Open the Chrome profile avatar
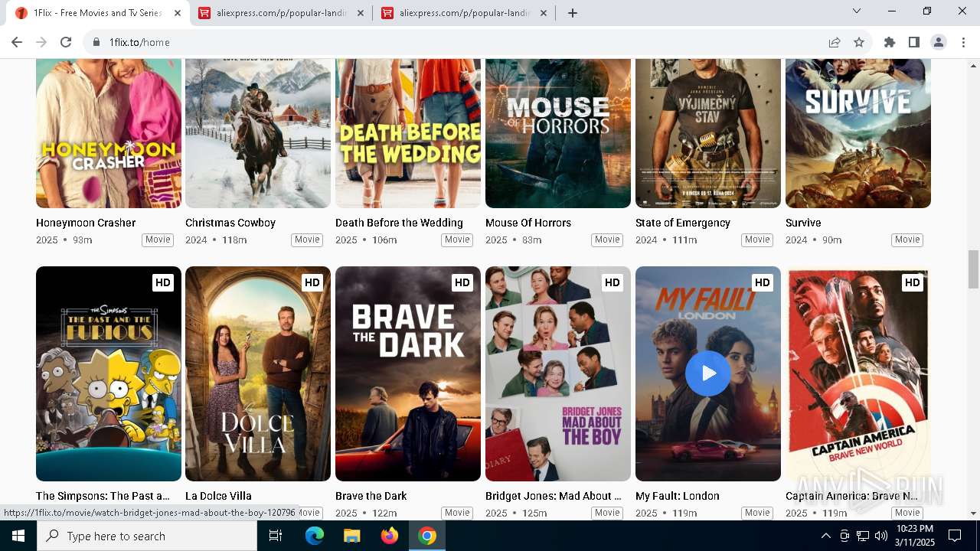Image resolution: width=980 pixels, height=551 pixels. (x=938, y=42)
